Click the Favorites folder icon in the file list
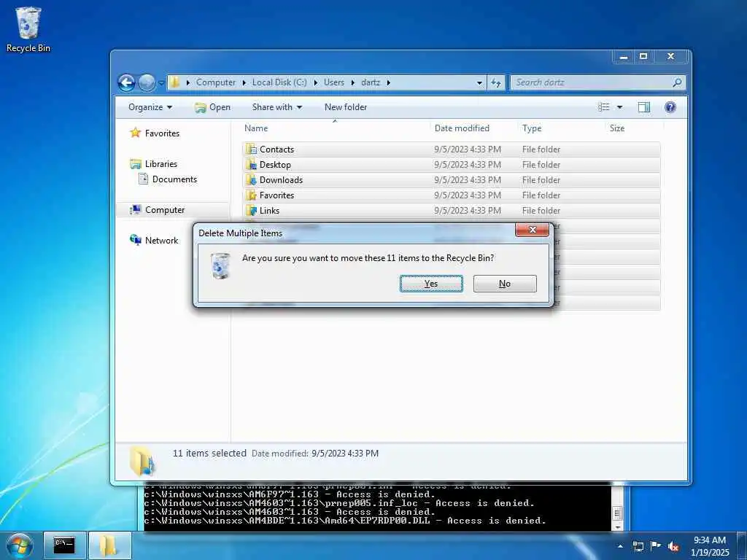 pyautogui.click(x=251, y=195)
